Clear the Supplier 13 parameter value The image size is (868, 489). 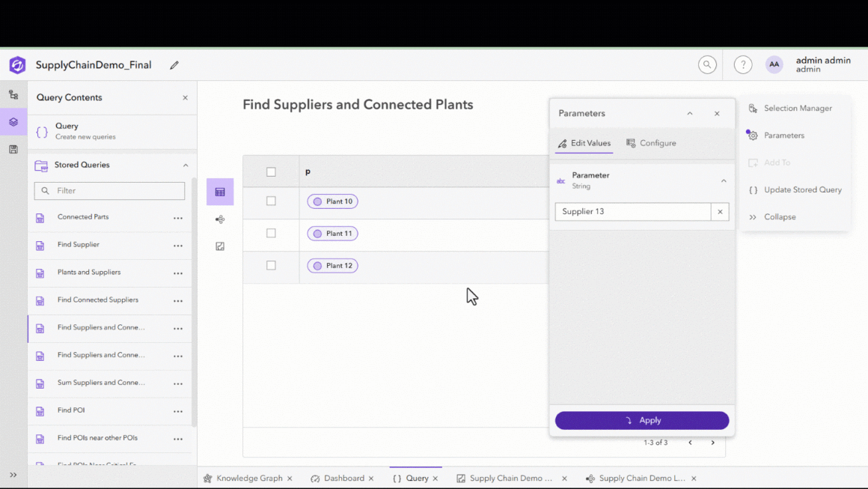[x=720, y=211]
